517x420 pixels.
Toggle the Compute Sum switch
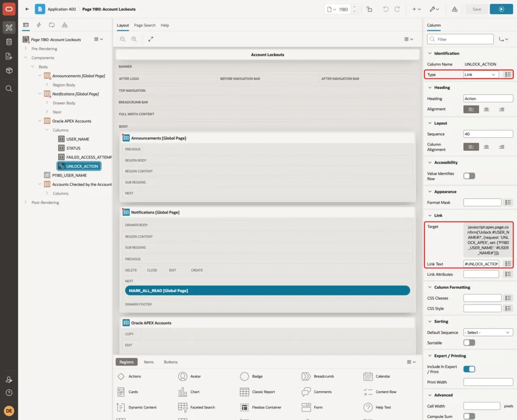point(469,416)
